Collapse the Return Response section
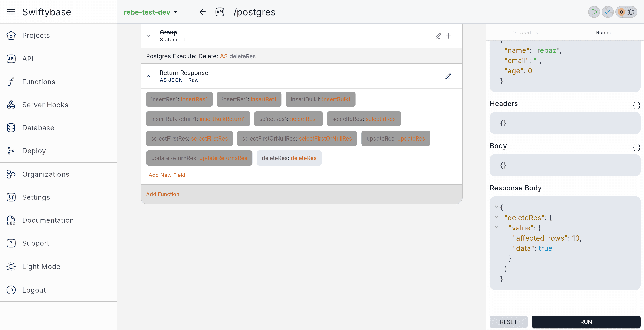644x330 pixels. [x=148, y=76]
